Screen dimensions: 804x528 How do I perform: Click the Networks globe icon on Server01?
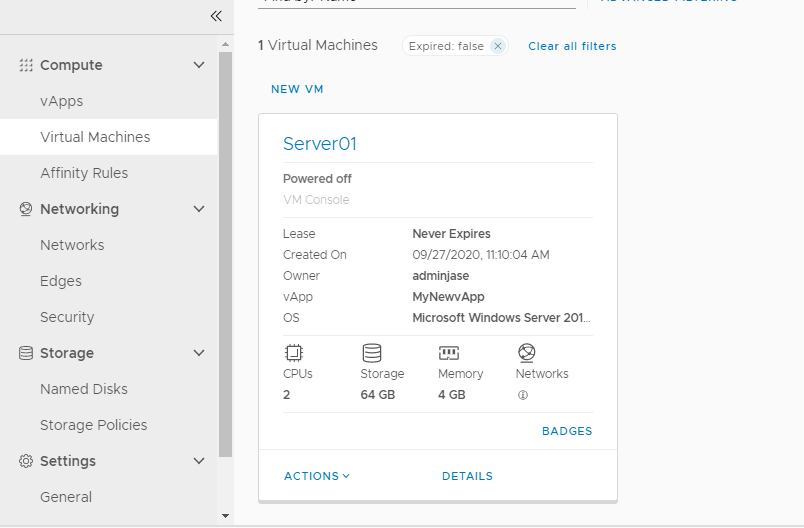pos(527,353)
